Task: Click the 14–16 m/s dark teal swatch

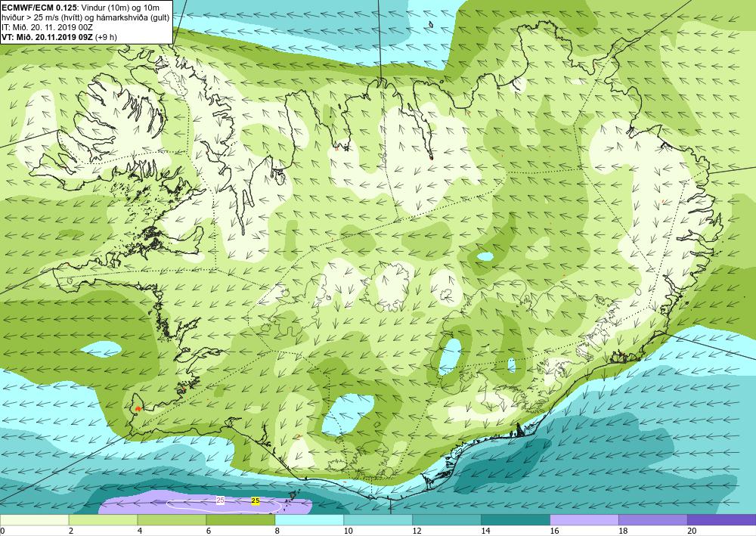Action: click(x=516, y=520)
